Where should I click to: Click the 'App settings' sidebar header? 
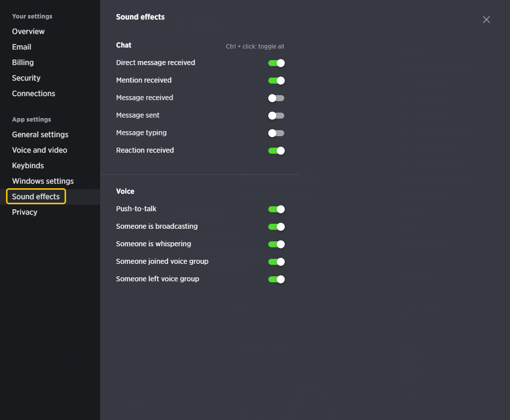point(32,120)
